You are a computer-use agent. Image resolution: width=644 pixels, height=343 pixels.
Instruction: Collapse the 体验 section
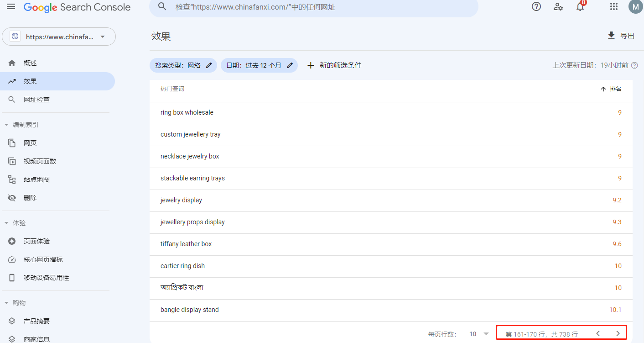pos(6,223)
